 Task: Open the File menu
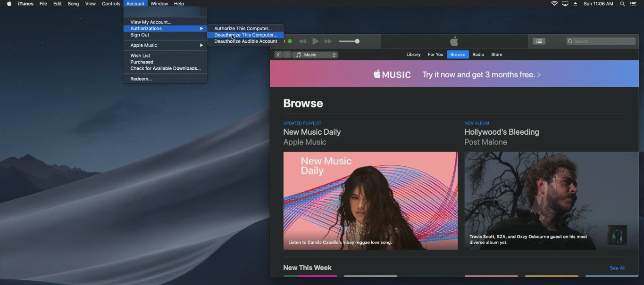point(43,4)
